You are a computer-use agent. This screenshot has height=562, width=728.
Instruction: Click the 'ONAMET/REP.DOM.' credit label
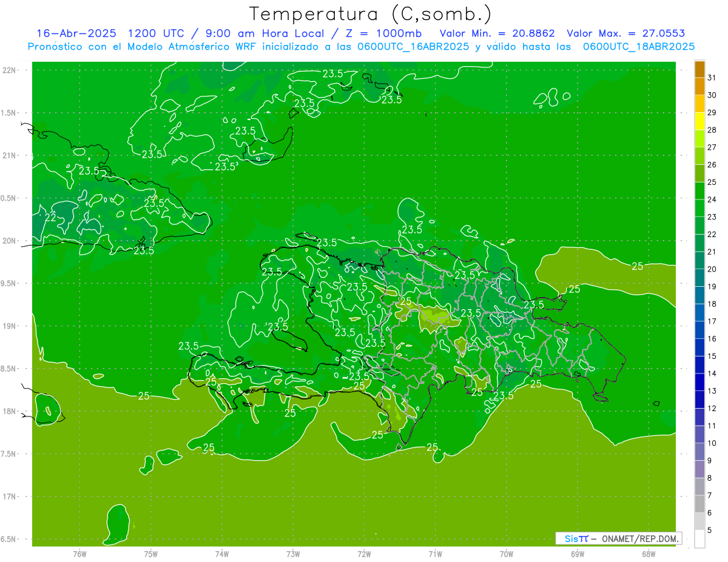pos(640,538)
